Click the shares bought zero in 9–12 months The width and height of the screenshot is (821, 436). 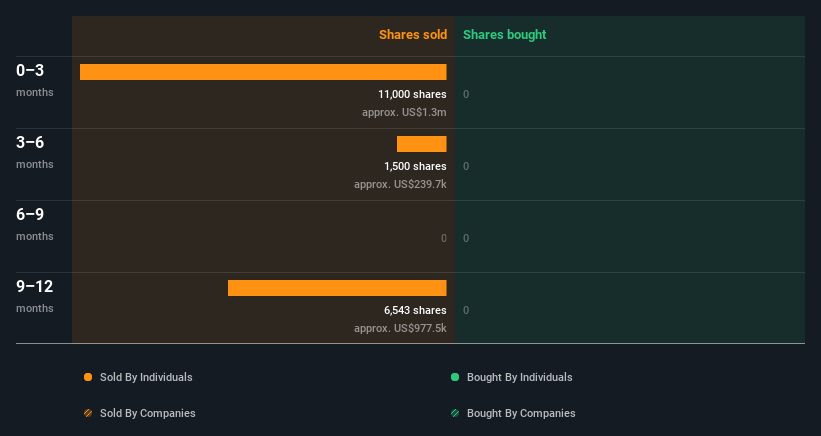[466, 310]
